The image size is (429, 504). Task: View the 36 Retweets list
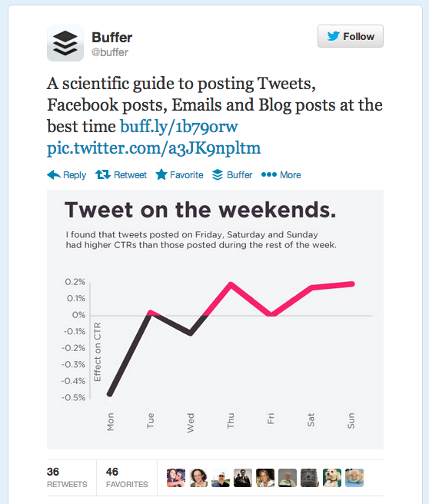pos(67,477)
